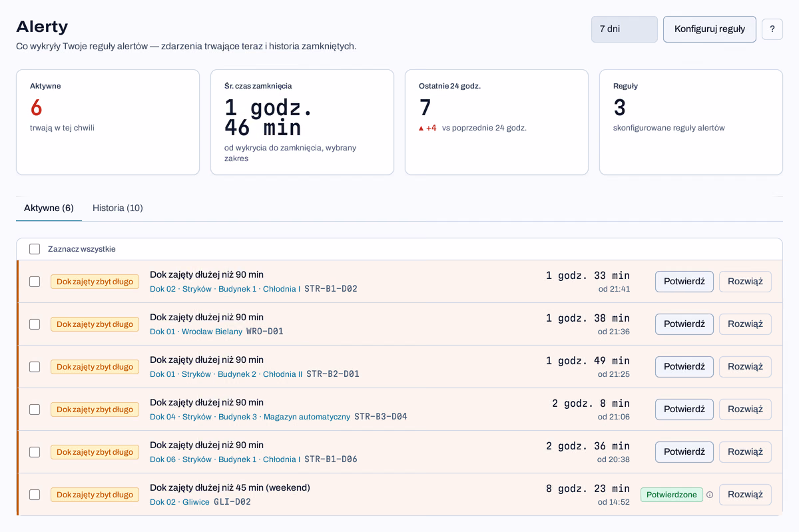Screen dimensions: 799x532
Task: Switch to the Aktywne (6) tab
Action: pos(49,208)
